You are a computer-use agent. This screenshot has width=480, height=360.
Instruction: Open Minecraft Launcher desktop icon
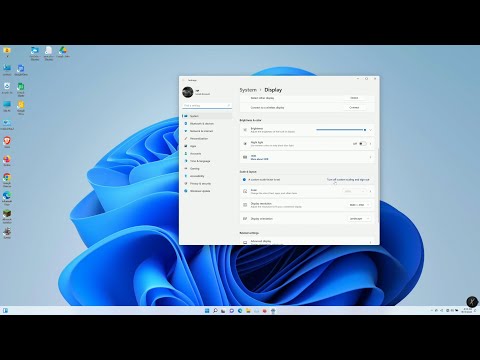(x=7, y=216)
